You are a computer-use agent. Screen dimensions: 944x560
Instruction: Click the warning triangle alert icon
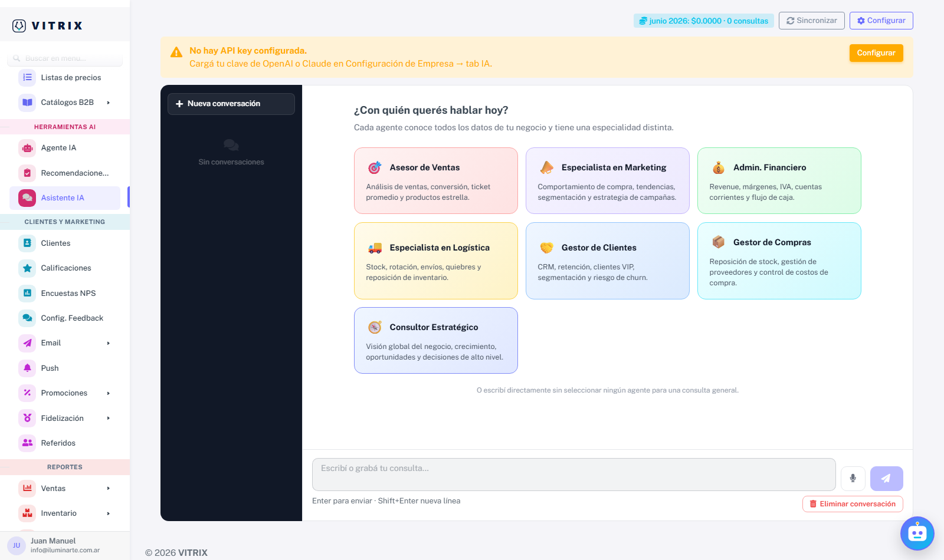[x=176, y=52]
